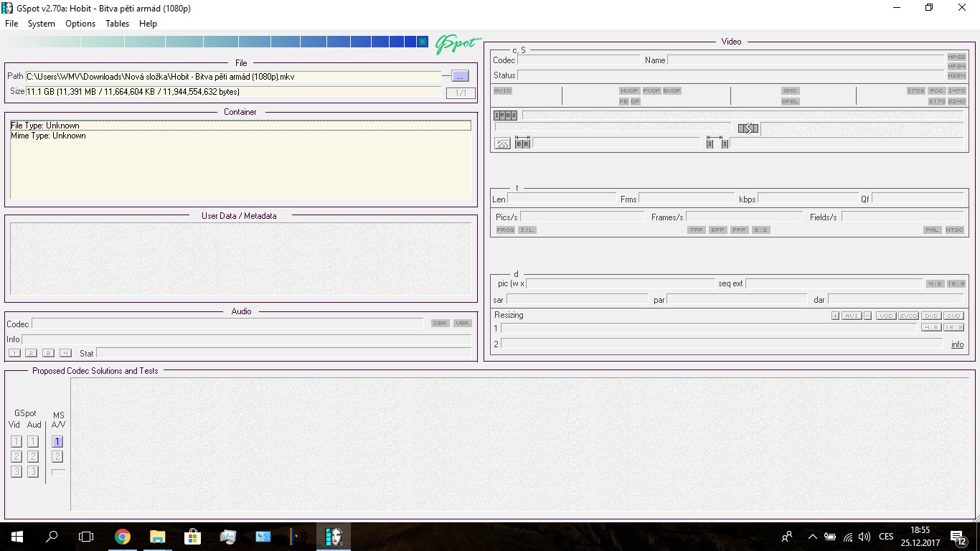
Task: Click the GSpot Vid test 3 button
Action: point(17,471)
